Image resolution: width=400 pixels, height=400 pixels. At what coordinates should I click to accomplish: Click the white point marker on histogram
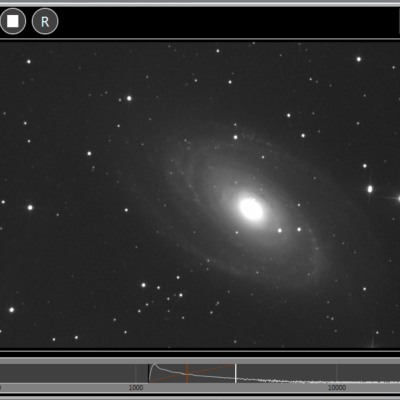point(236,373)
